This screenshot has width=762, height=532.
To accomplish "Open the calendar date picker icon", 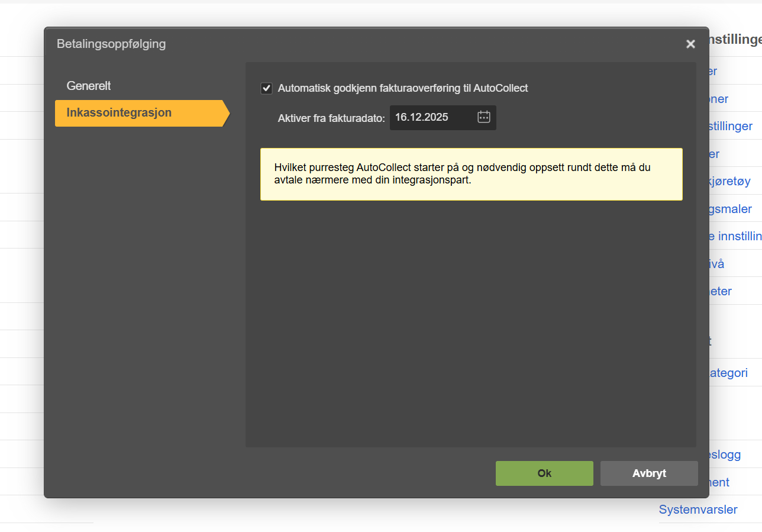I will pyautogui.click(x=483, y=117).
